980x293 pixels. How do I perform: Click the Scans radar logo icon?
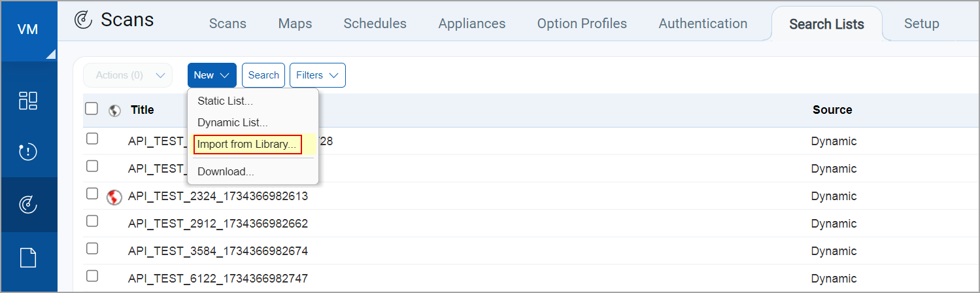pyautogui.click(x=84, y=21)
